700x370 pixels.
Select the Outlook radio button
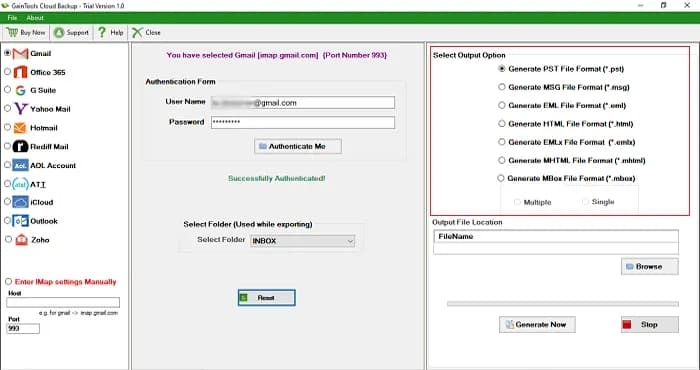tap(8, 220)
